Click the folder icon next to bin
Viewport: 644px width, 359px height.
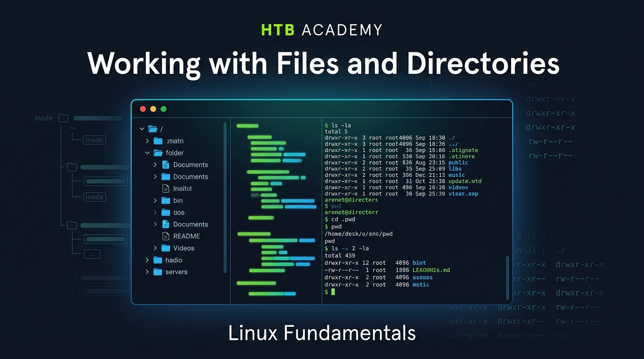pyautogui.click(x=166, y=200)
